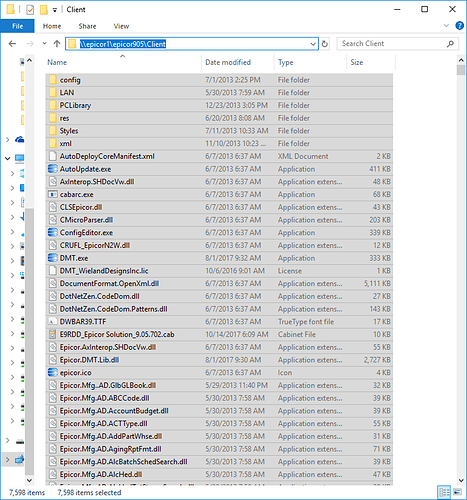Customize Quick Access Toolbar dropdown
This screenshot has height=500, width=467.
pyautogui.click(x=55, y=10)
